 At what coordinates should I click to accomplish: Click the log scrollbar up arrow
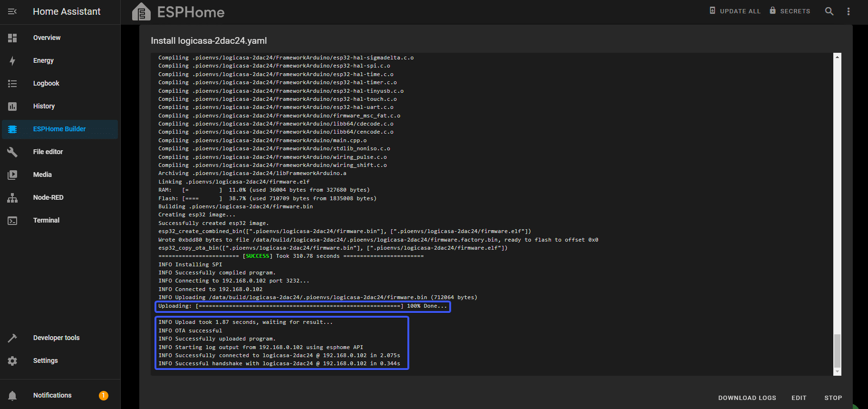pos(838,57)
